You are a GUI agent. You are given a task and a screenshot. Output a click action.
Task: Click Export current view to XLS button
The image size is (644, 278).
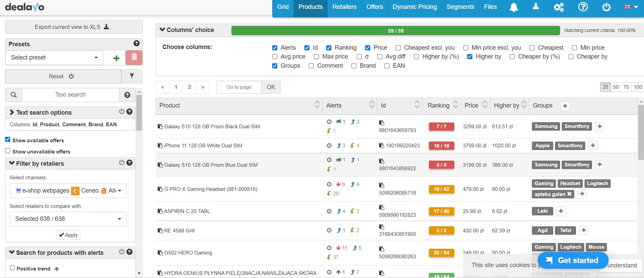click(74, 27)
